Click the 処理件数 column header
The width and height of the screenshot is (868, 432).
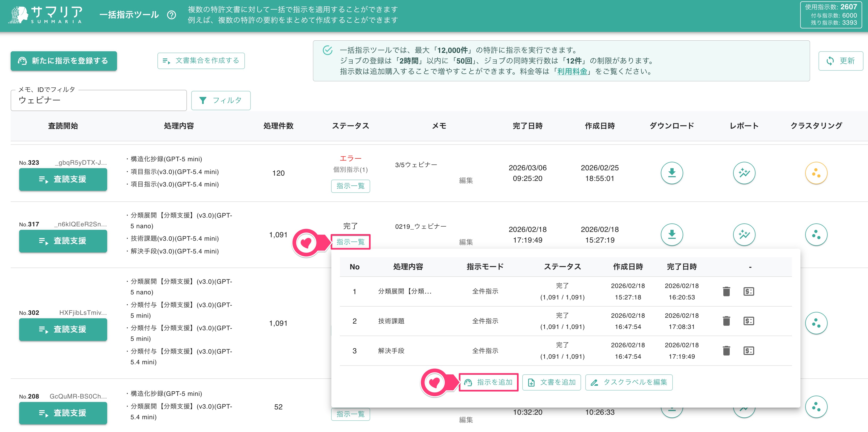click(x=278, y=126)
